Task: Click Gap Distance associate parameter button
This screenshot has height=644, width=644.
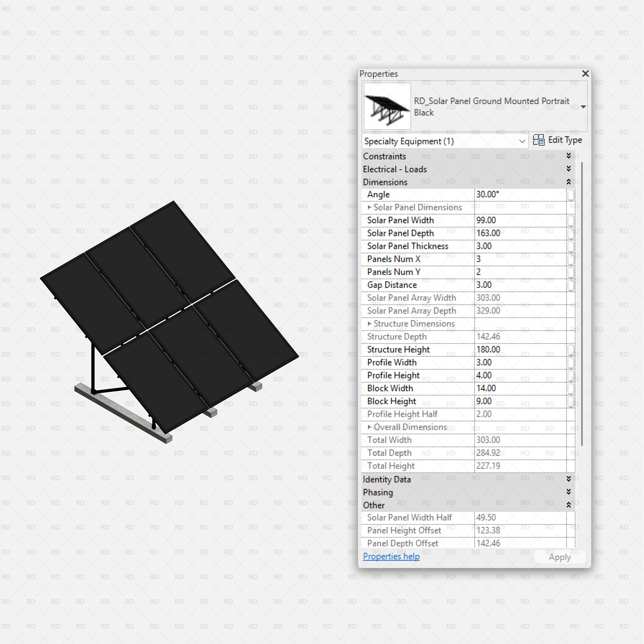Action: (571, 285)
